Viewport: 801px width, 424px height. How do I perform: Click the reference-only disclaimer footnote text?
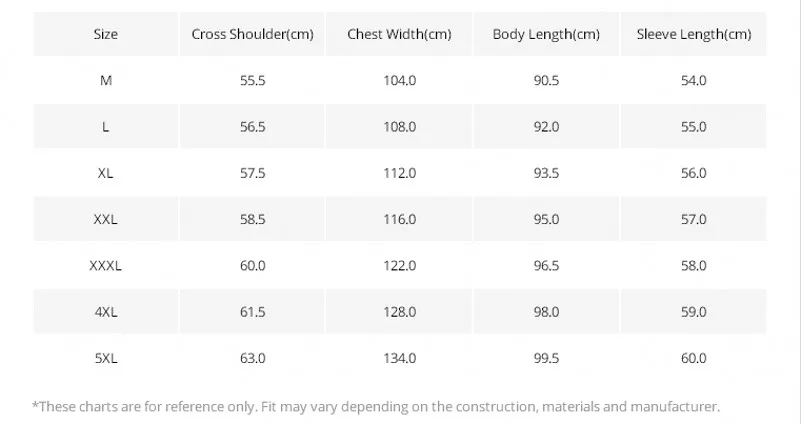(376, 407)
